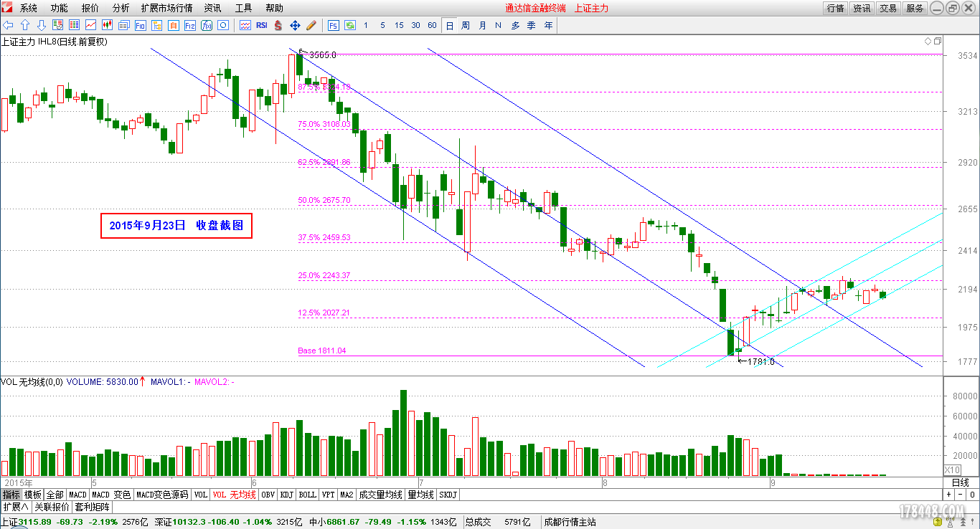Viewport: 980px width, 529px height.
Task: Click the F5 chart switch icon
Action: [x=334, y=25]
